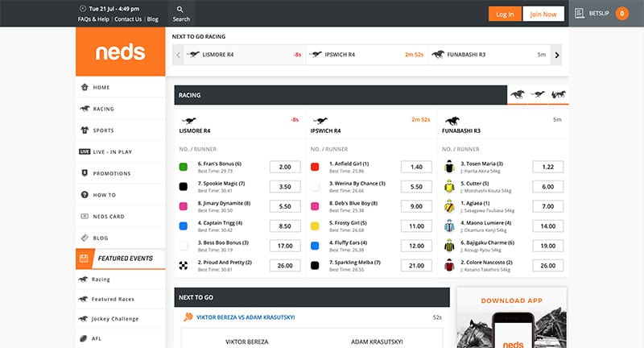
Task: Open the How To page
Action: 120,195
